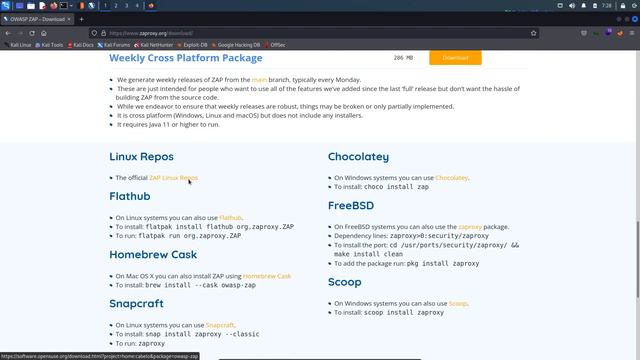This screenshot has width=640, height=360.
Task: Switch to workspace 4
Action: pyautogui.click(x=137, y=6)
